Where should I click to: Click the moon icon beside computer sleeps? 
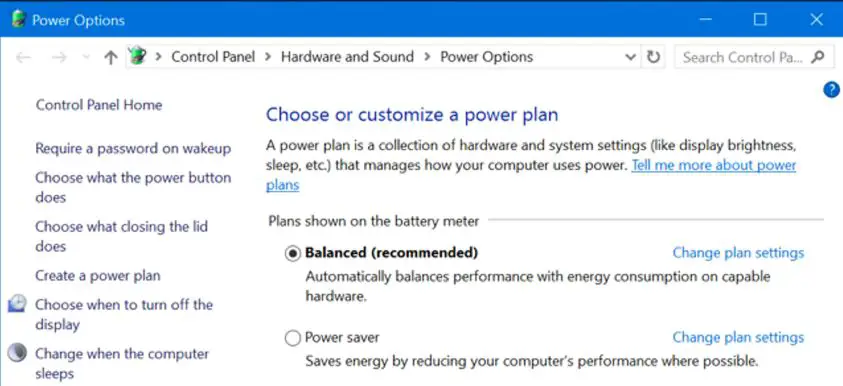click(x=17, y=353)
